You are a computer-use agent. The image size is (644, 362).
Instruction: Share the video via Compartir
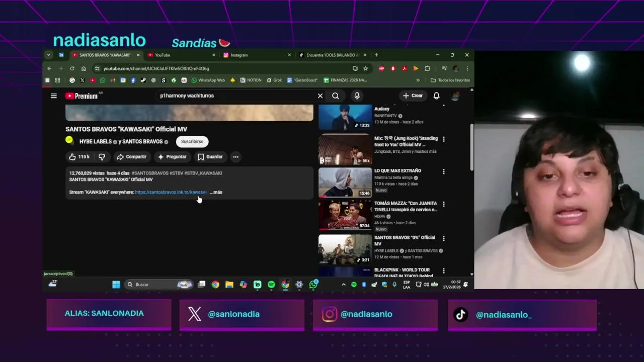(131, 157)
